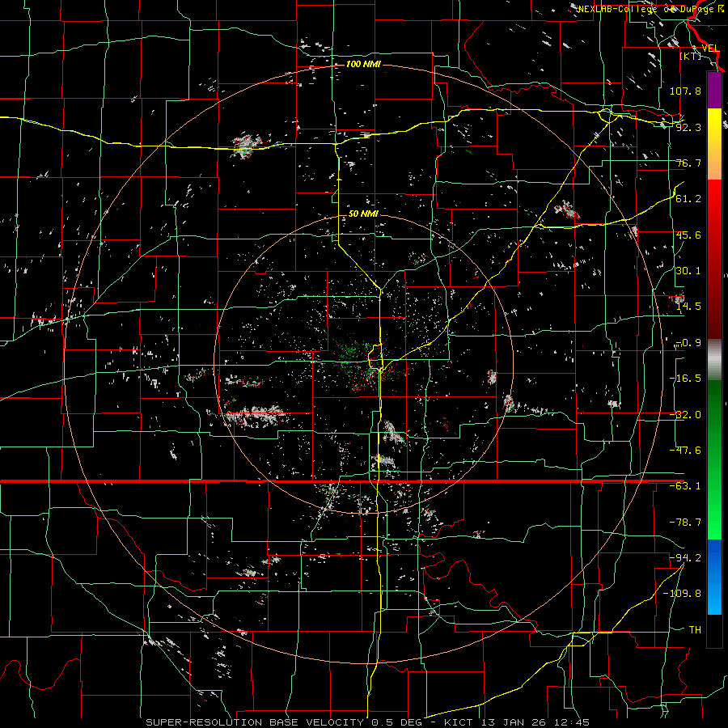Click the -47.6 velocity scale value
This screenshot has width=728, height=728.
click(x=685, y=451)
